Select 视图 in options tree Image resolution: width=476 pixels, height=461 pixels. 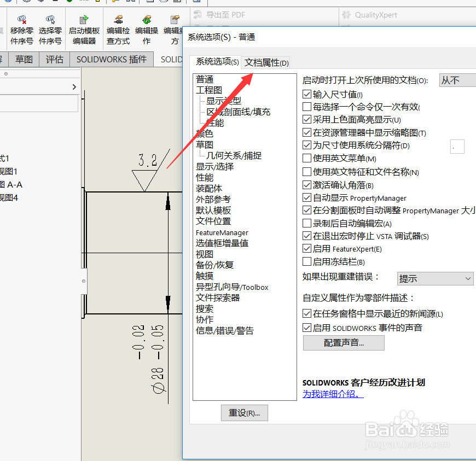tap(205, 254)
